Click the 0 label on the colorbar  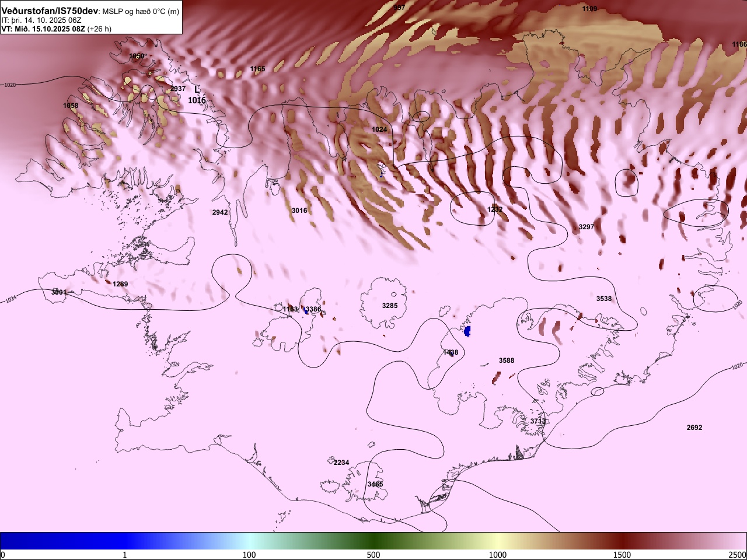coord(3,554)
